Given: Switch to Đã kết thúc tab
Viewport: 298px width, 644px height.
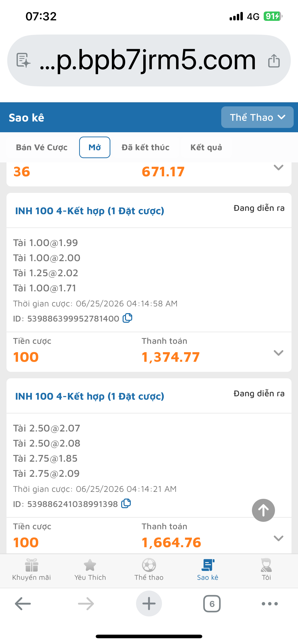Looking at the screenshot, I should pyautogui.click(x=145, y=147).
